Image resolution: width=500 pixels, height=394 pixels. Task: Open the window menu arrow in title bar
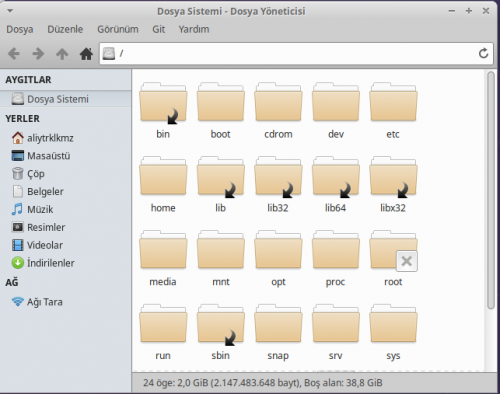(x=10, y=11)
